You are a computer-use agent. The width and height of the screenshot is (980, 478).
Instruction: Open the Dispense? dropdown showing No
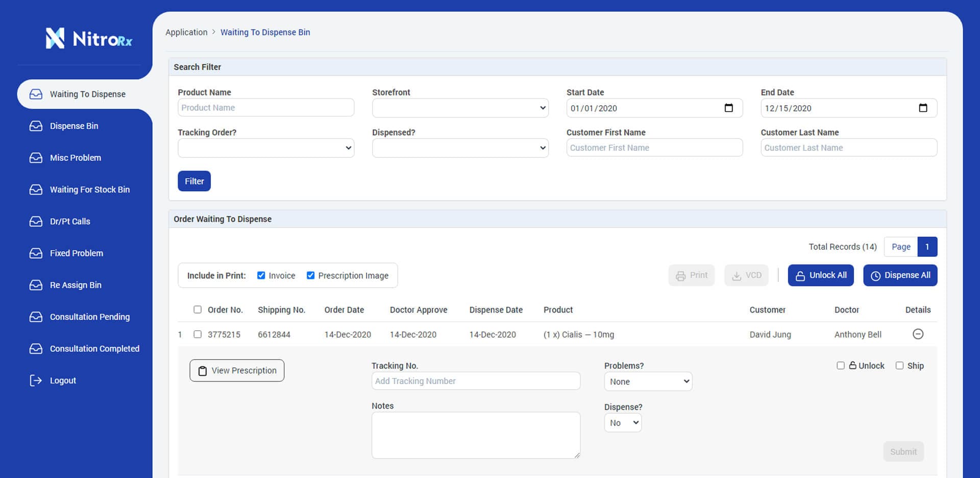tap(623, 423)
